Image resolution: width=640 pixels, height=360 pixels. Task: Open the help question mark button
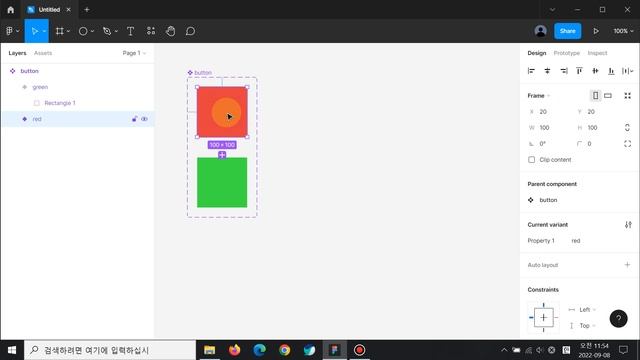pyautogui.click(x=618, y=318)
